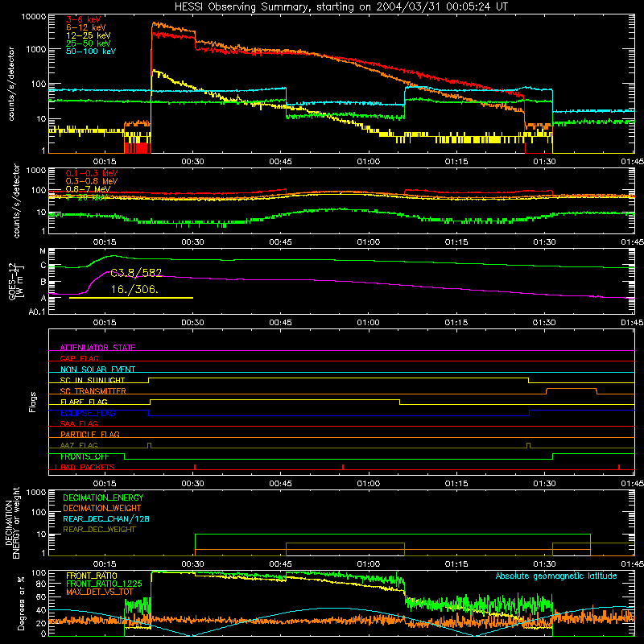
Task: Click the REAR_DEC_CHAN/128 legend label
Action: pos(106,518)
